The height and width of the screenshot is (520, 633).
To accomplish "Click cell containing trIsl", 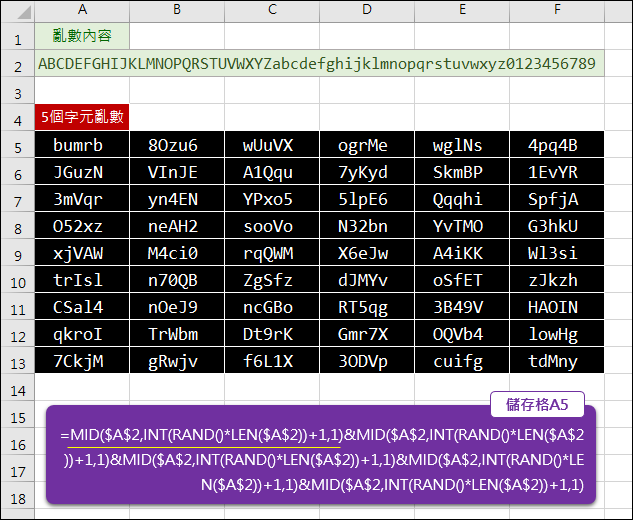I will (82, 279).
